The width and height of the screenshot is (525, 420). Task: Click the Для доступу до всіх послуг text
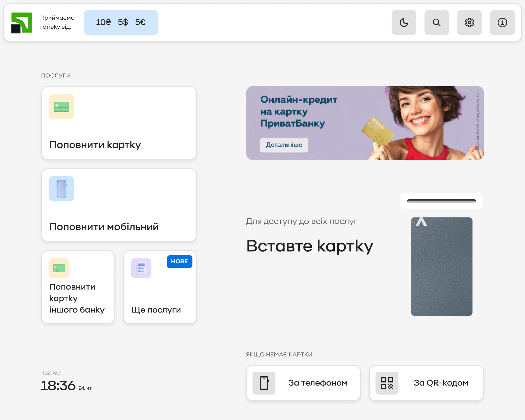(x=302, y=221)
